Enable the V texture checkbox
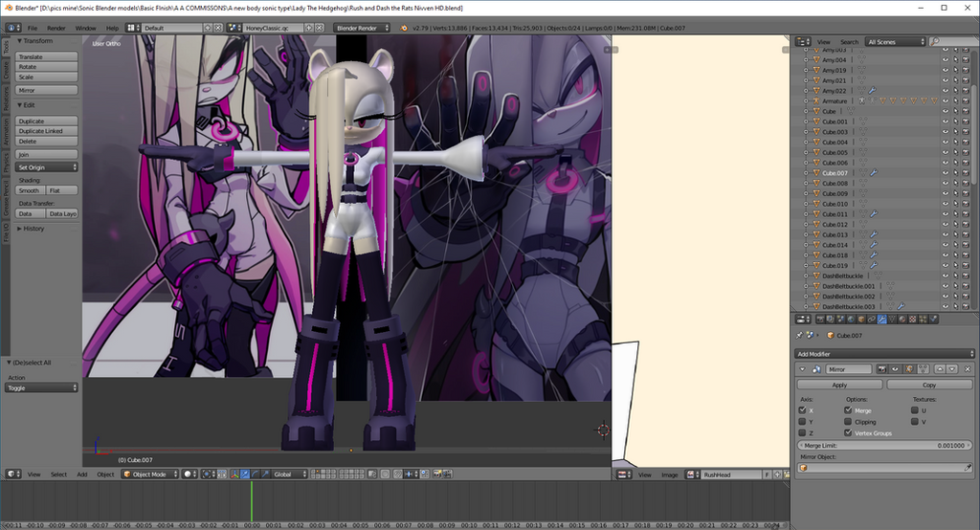This screenshot has height=530, width=980. click(x=915, y=421)
